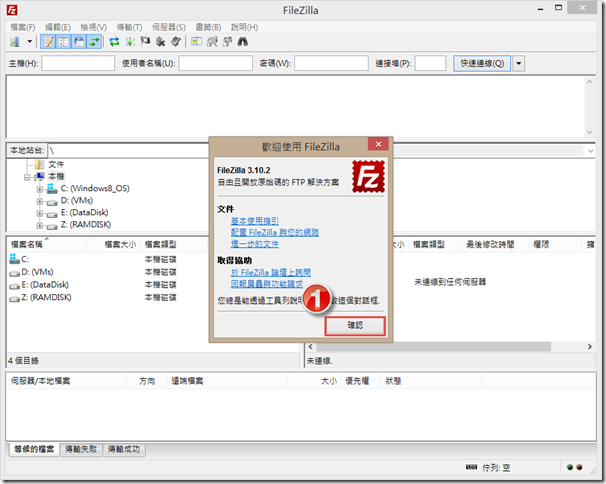Click the reconnect to last server icon
606x484 pixels.
click(x=176, y=41)
